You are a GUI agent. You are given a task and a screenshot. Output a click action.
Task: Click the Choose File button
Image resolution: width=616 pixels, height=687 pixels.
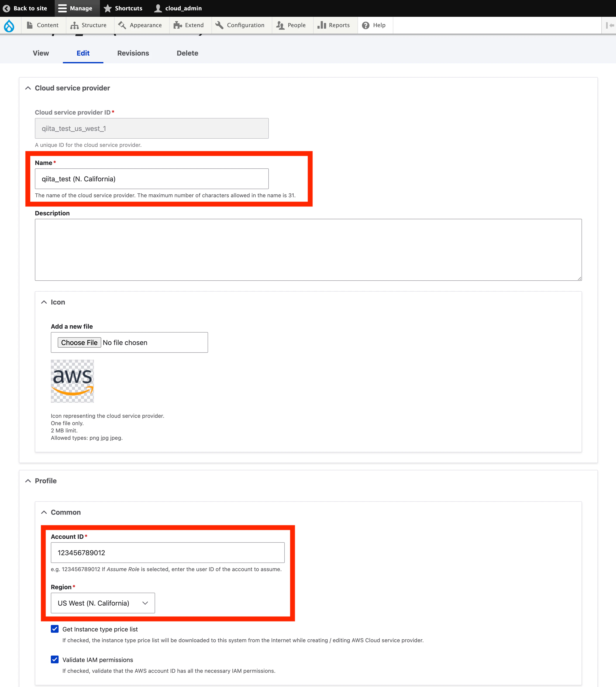click(79, 342)
